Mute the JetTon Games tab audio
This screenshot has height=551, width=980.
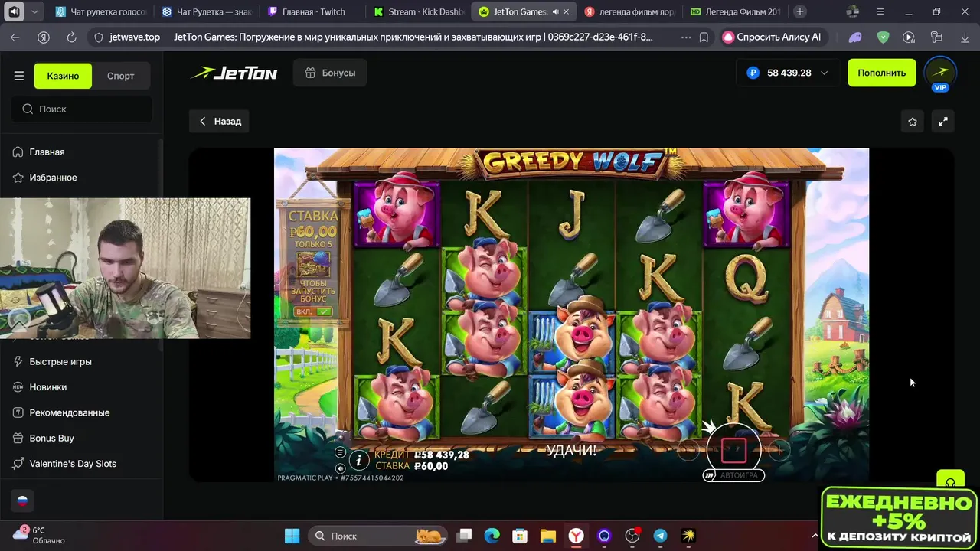pyautogui.click(x=556, y=11)
